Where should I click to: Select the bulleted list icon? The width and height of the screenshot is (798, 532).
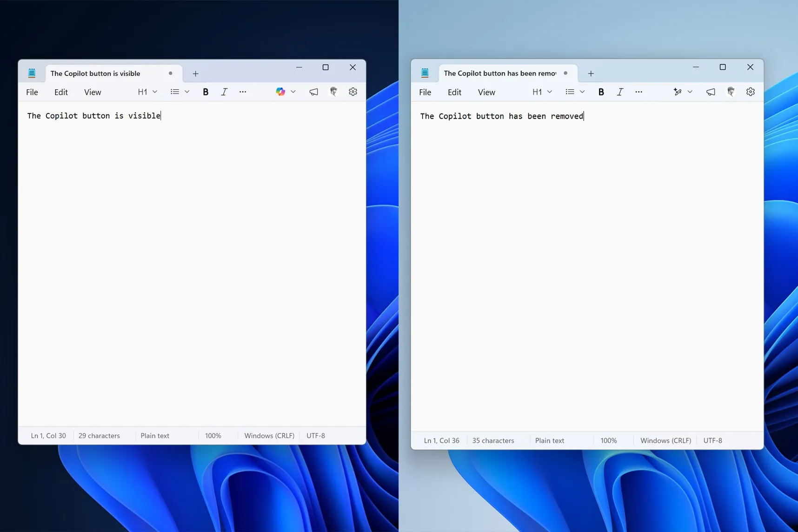pos(175,92)
